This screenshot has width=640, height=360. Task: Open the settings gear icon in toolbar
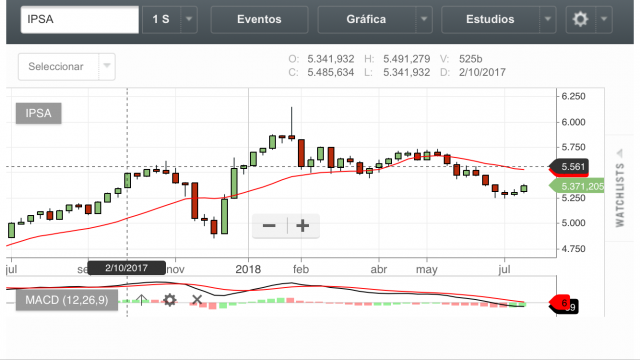580,19
